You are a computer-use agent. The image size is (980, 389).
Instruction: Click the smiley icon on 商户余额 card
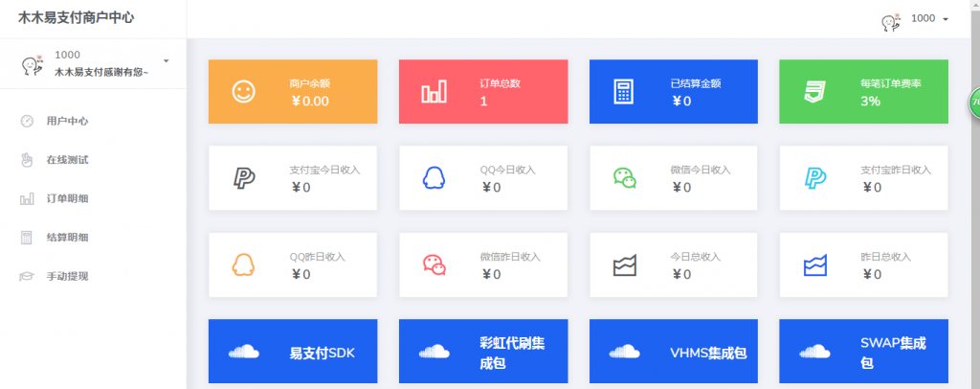[244, 92]
